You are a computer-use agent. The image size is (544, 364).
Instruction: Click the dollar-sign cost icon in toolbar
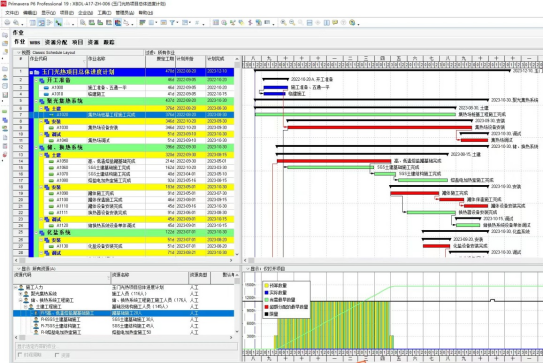pos(250,23)
